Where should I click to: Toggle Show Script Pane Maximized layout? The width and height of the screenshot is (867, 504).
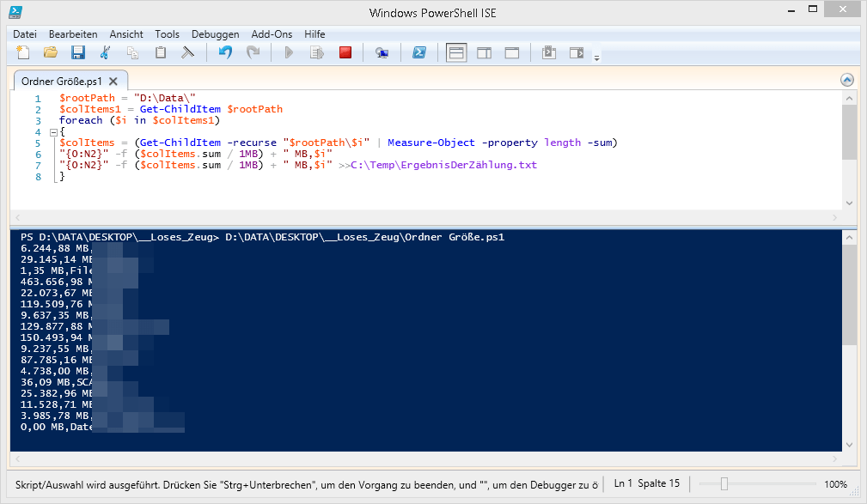pyautogui.click(x=511, y=52)
